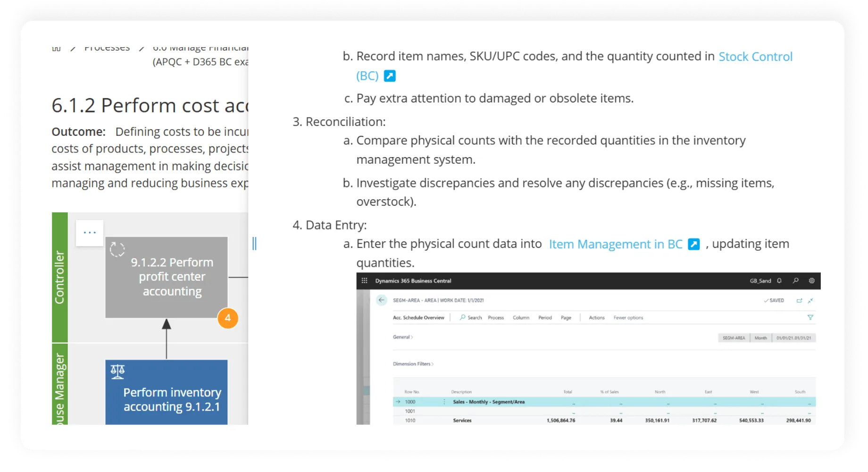
Task: Click the magnifier icon in Business Central header
Action: pyautogui.click(x=795, y=281)
